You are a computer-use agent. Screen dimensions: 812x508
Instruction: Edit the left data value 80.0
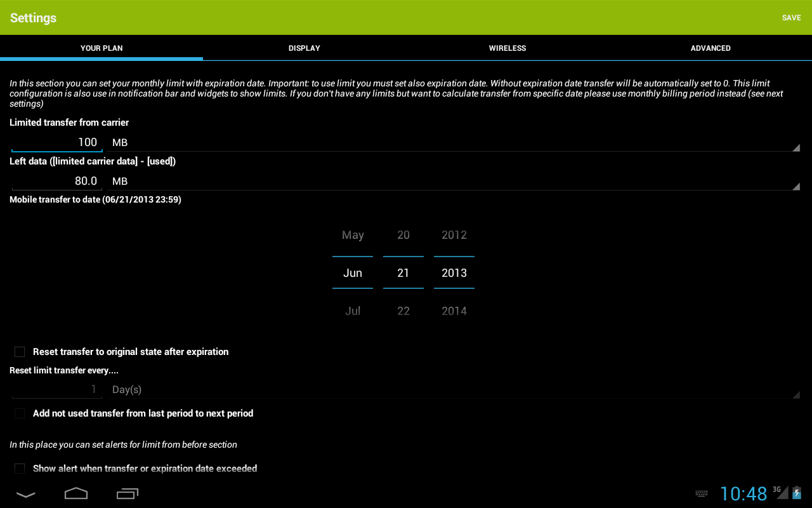pyautogui.click(x=57, y=181)
